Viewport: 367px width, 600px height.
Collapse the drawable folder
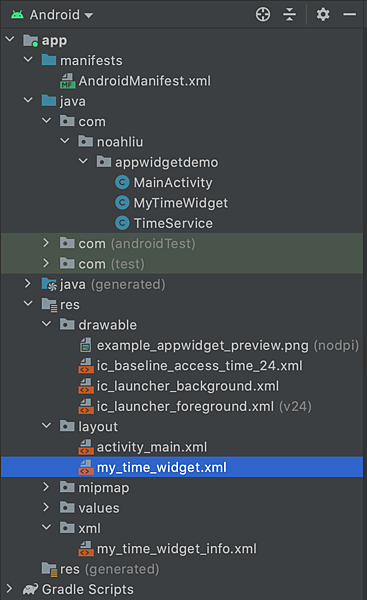46,324
